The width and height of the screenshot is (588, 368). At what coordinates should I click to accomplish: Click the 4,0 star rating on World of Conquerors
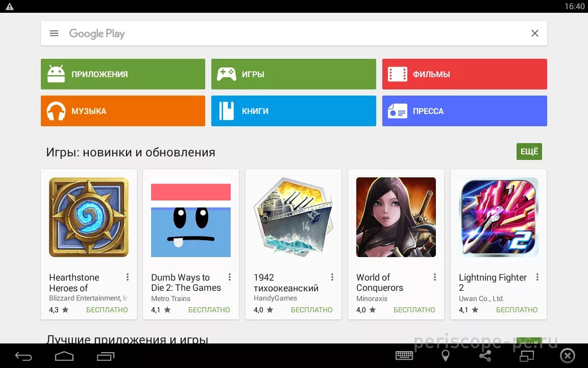(x=366, y=310)
